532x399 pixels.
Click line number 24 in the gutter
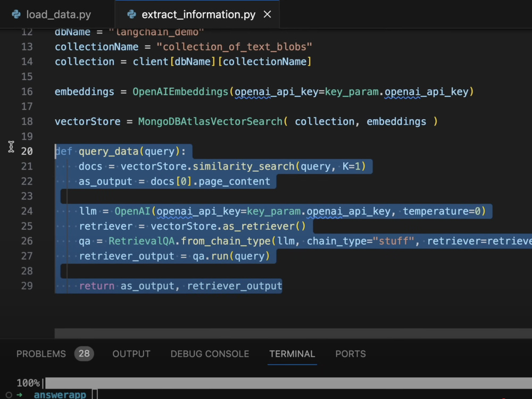pos(27,211)
